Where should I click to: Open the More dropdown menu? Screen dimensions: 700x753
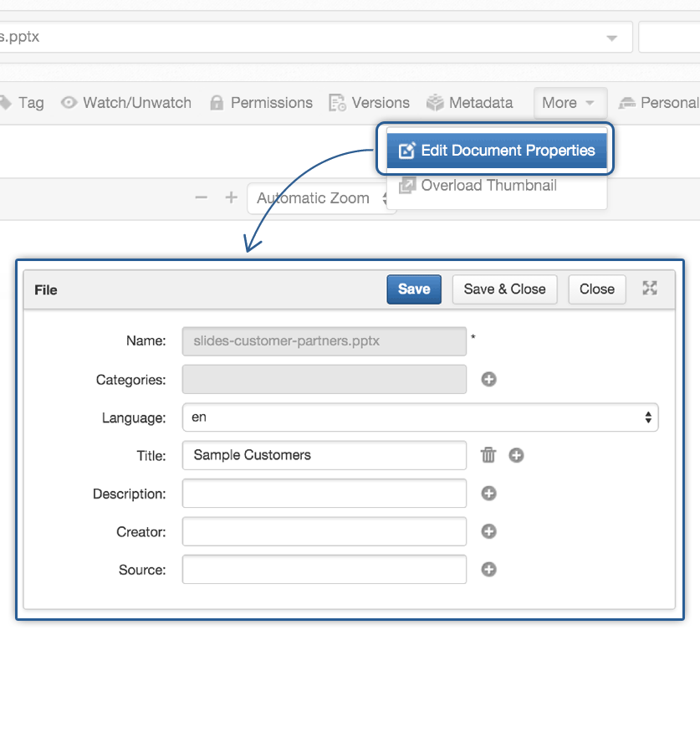pyautogui.click(x=569, y=103)
